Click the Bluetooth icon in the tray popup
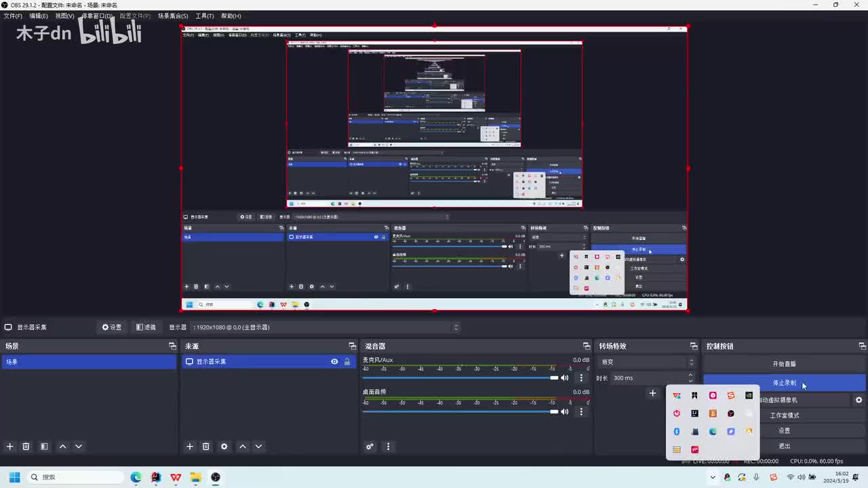 pos(677,432)
